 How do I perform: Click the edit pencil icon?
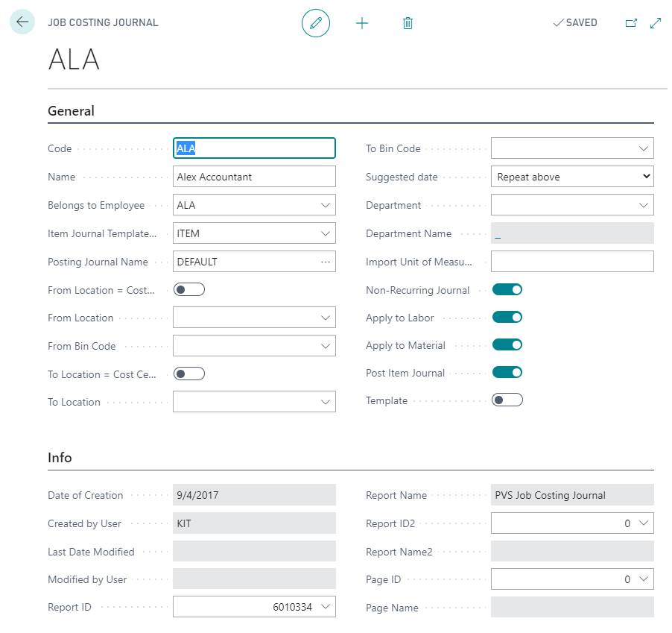point(316,22)
